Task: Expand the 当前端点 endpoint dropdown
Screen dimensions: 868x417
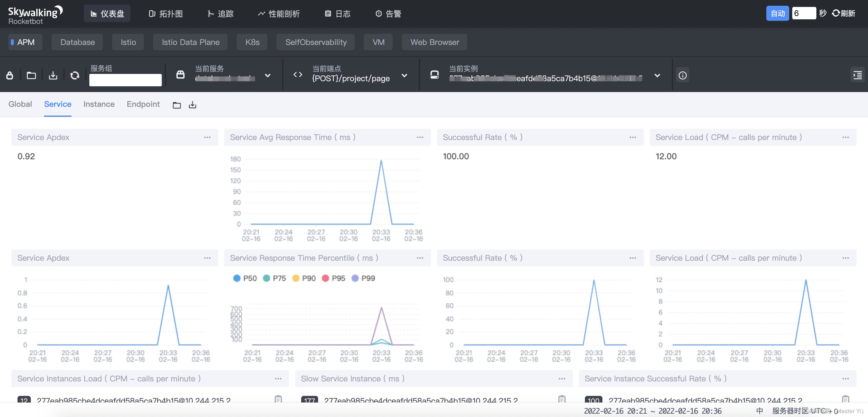Action: click(x=404, y=75)
